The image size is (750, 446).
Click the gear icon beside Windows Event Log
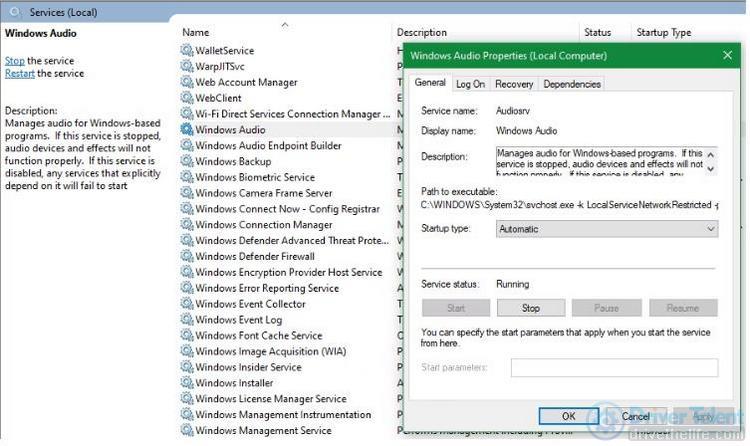tap(187, 319)
